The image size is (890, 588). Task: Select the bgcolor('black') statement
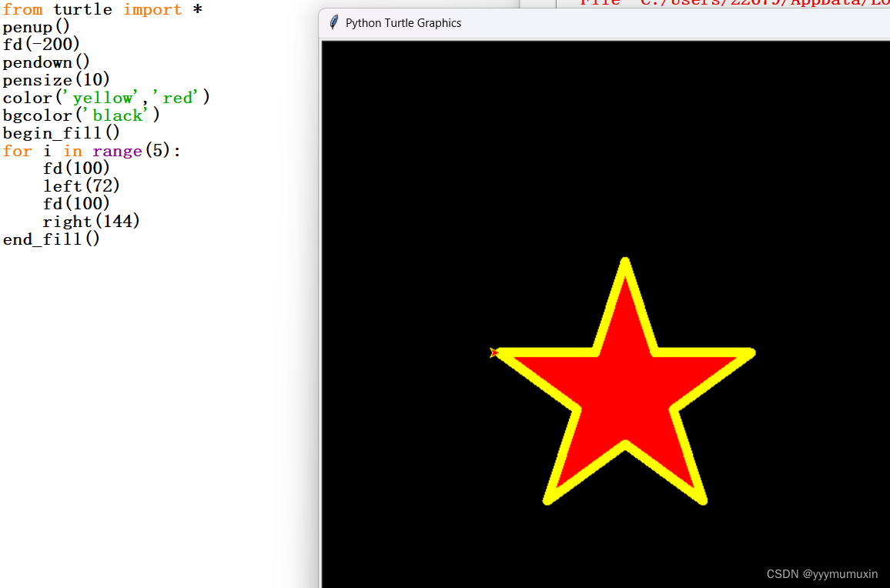click(x=81, y=115)
